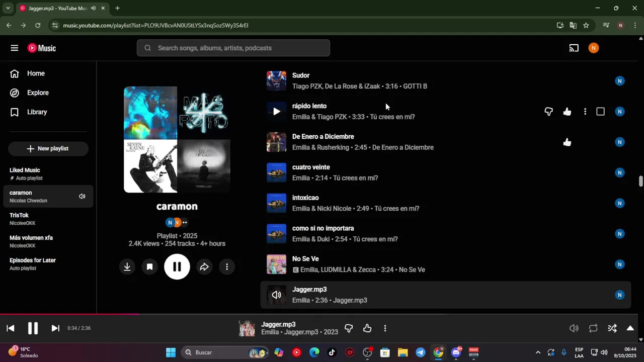The image size is (644, 362).
Task: Toggle repeat mode in player bar
Action: [593, 328]
